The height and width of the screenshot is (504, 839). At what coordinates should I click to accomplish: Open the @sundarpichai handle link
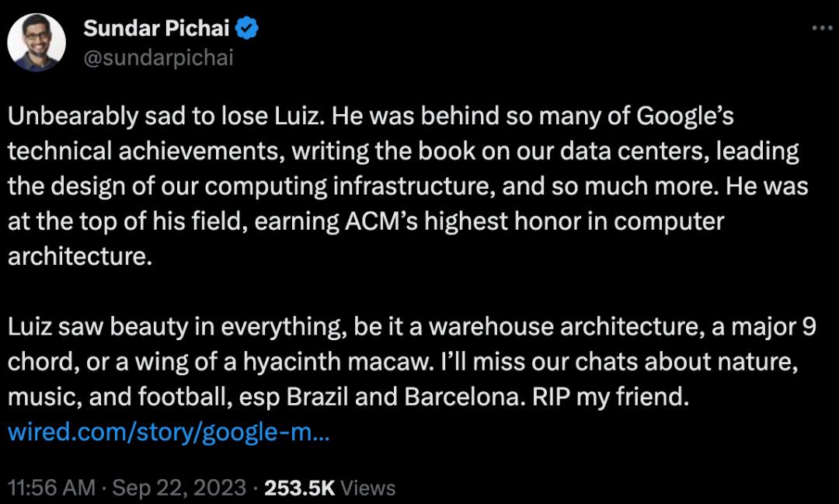158,57
